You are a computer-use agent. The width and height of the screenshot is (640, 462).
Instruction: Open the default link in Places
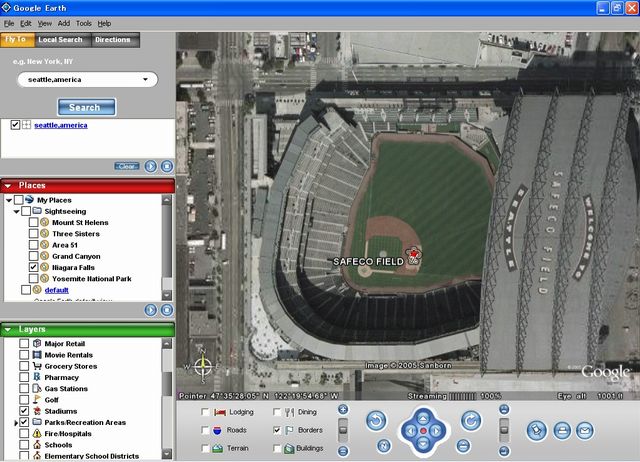[56, 290]
